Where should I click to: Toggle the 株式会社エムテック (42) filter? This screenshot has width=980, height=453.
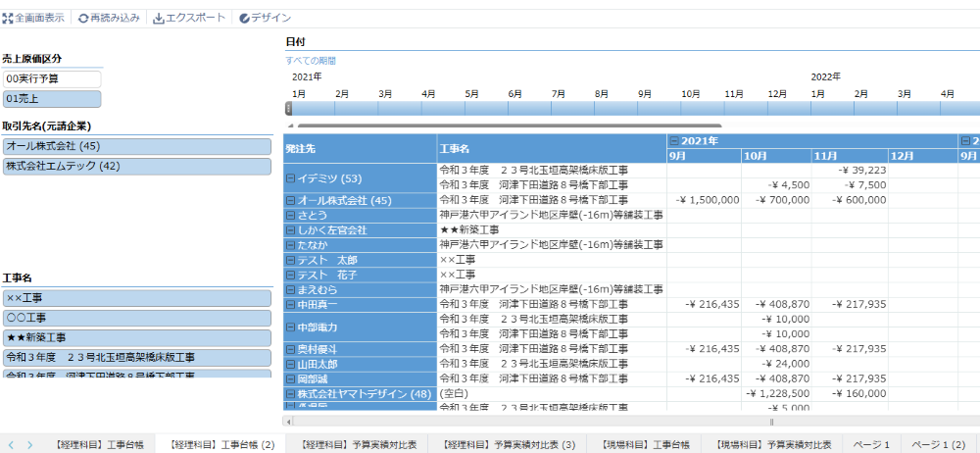click(x=136, y=167)
